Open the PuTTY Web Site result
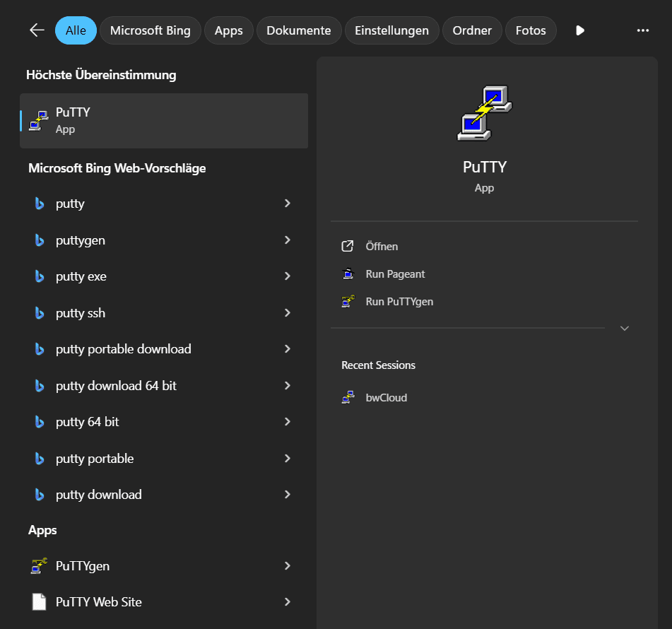 [x=98, y=602]
